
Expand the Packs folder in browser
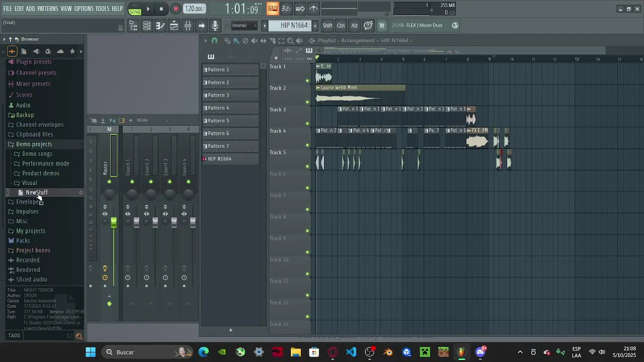[x=23, y=241]
